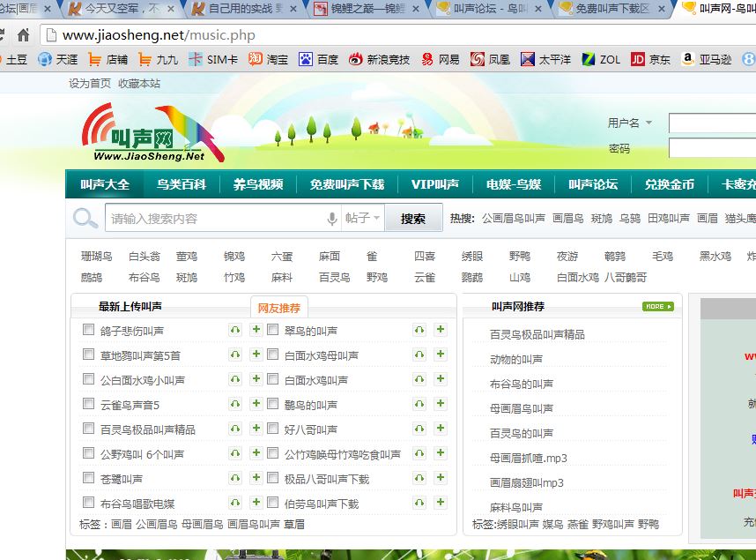Expand the 帖子 search type dropdown
This screenshot has width=756, height=560.
[x=363, y=219]
